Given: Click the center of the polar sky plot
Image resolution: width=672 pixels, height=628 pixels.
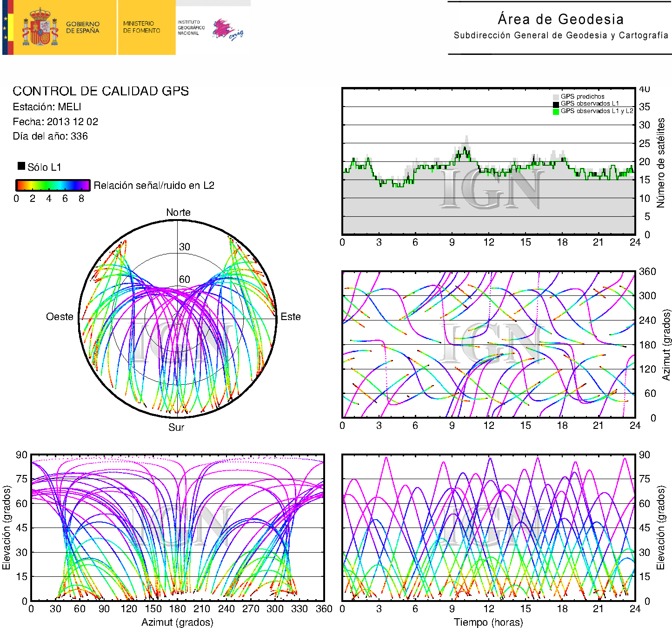Looking at the screenshot, I should [178, 319].
